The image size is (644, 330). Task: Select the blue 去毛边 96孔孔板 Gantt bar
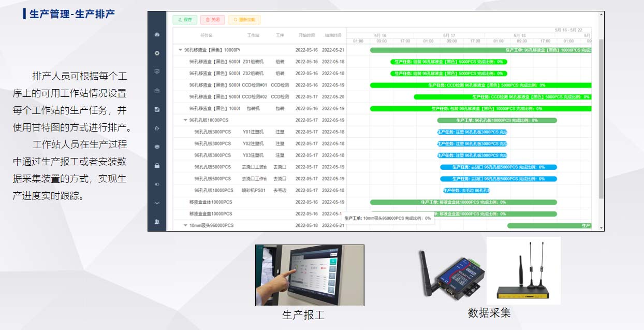click(x=466, y=191)
